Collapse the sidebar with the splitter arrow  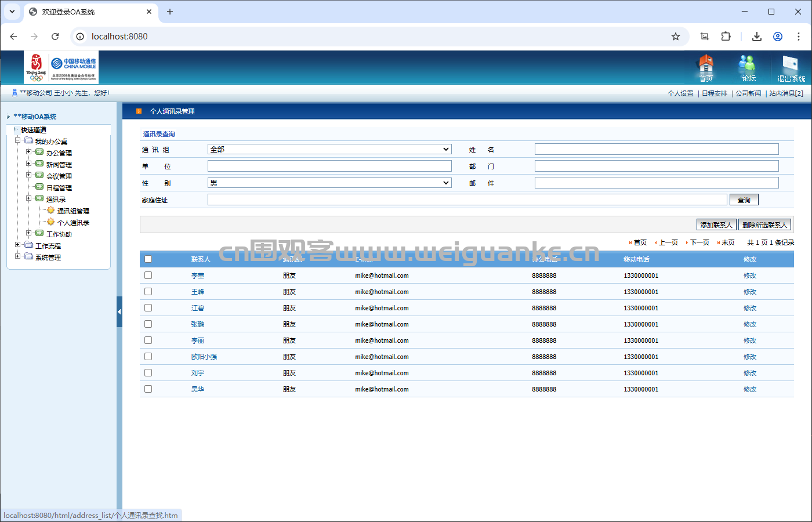(x=119, y=312)
